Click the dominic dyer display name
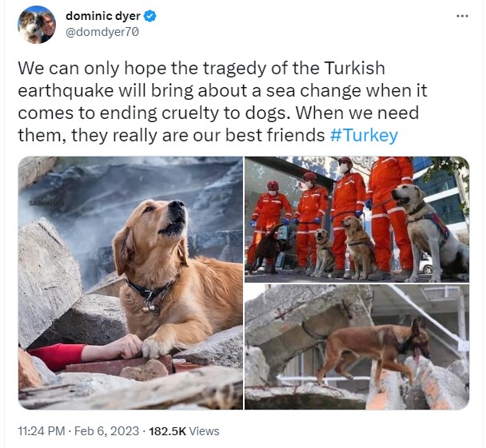 pos(103,16)
